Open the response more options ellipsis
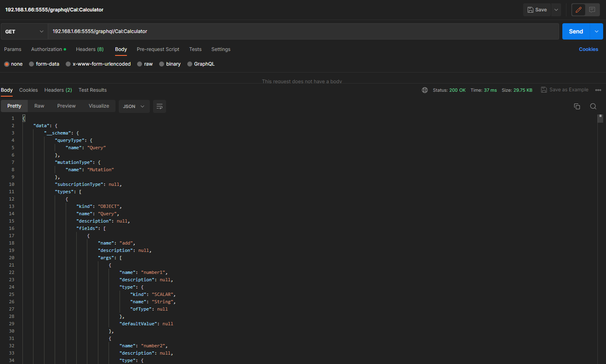The height and width of the screenshot is (364, 606). [598, 90]
